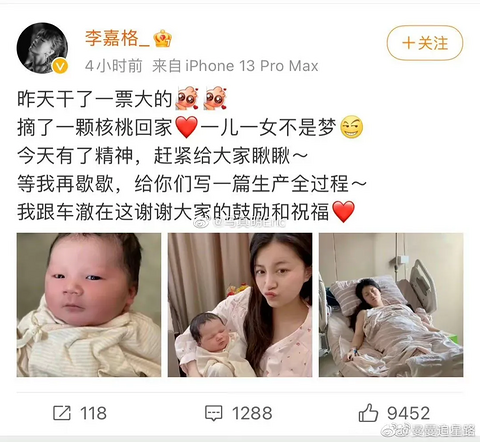Click the like count 9452

click(409, 413)
